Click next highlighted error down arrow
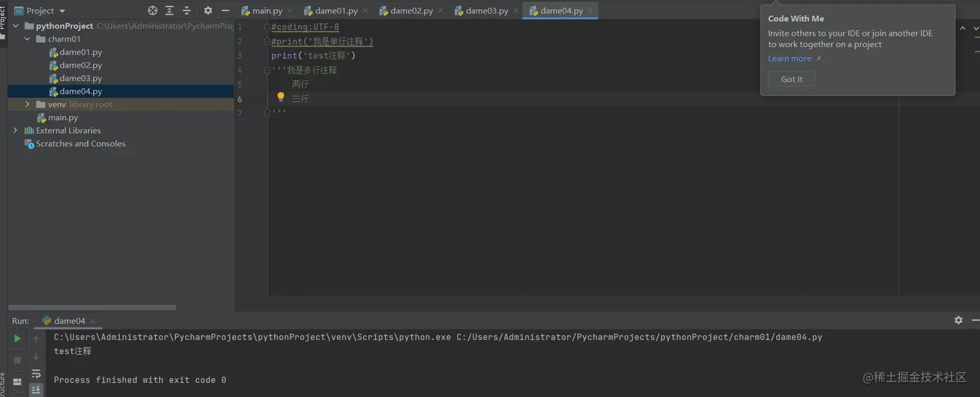980x397 pixels. 975,28
